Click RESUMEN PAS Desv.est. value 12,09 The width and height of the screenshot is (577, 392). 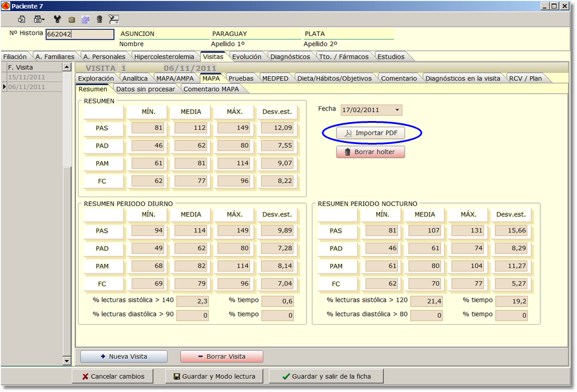(277, 128)
